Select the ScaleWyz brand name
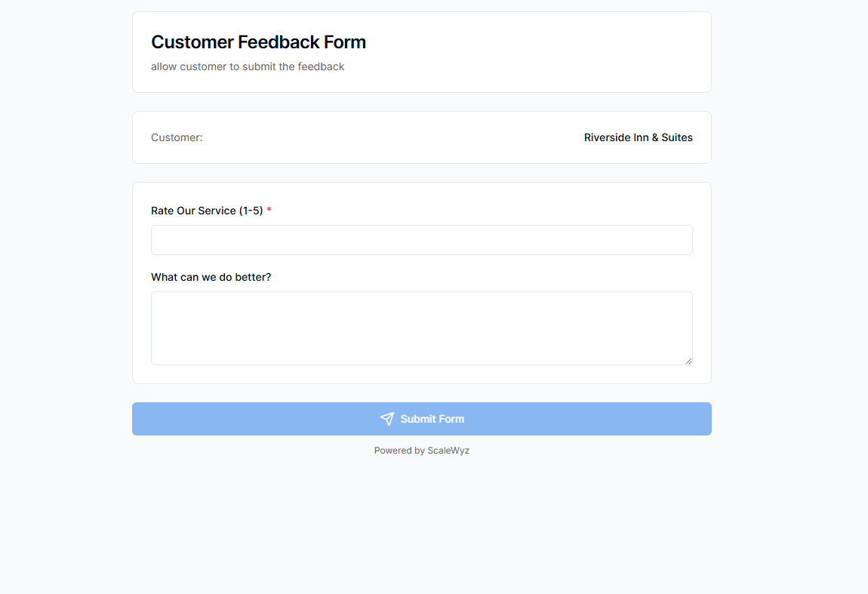The width and height of the screenshot is (868, 594). [448, 451]
